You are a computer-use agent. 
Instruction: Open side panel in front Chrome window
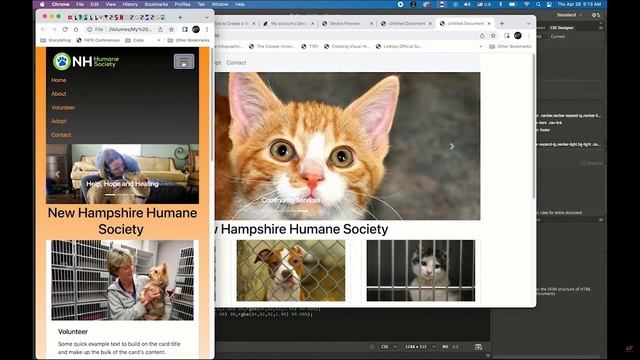[x=185, y=29]
